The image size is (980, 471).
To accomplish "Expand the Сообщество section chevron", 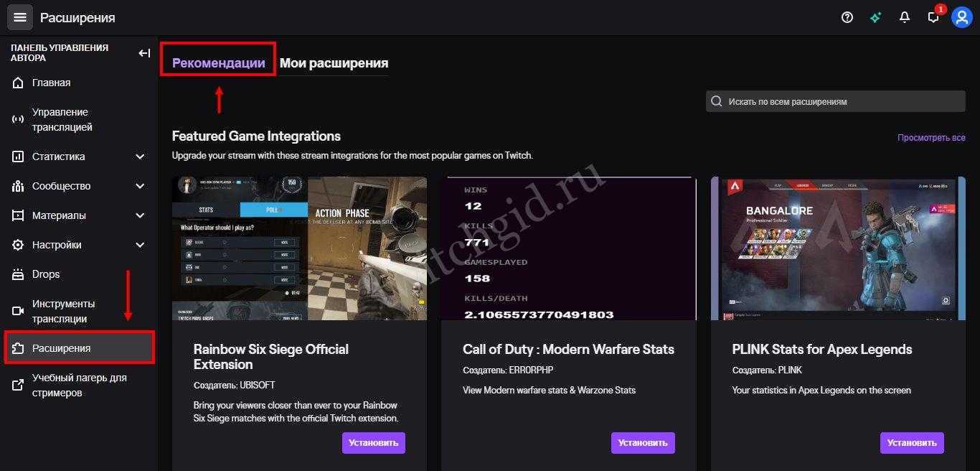I will [140, 186].
